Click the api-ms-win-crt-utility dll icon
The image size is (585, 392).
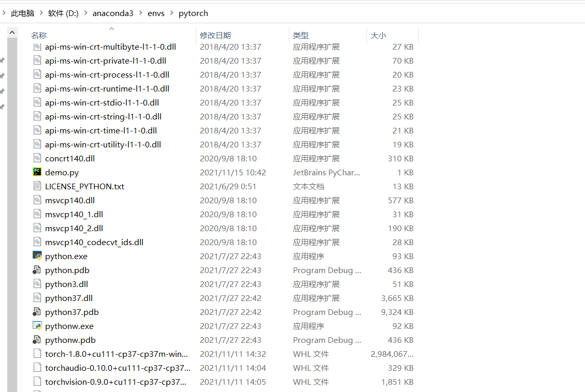click(37, 144)
